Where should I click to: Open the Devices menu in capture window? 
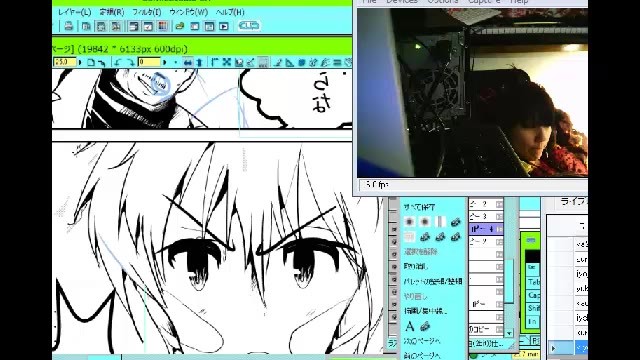(x=402, y=2)
